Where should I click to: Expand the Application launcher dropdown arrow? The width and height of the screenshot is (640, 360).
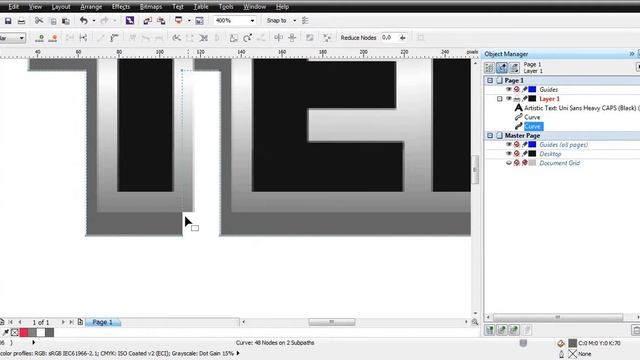click(189, 20)
